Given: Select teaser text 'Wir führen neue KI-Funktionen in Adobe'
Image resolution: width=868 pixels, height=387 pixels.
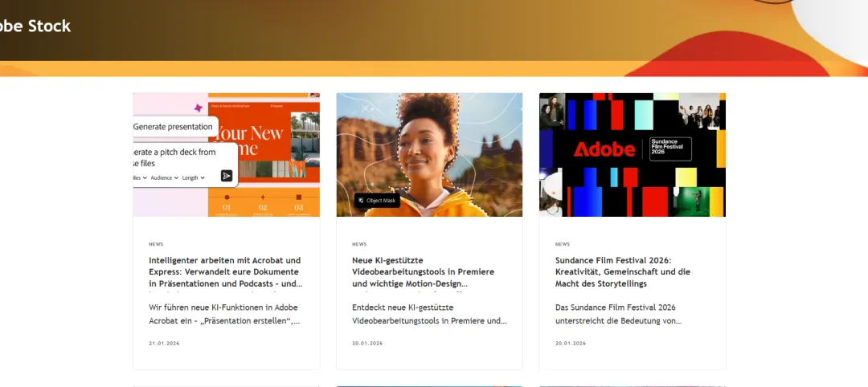Looking at the screenshot, I should coord(224,314).
